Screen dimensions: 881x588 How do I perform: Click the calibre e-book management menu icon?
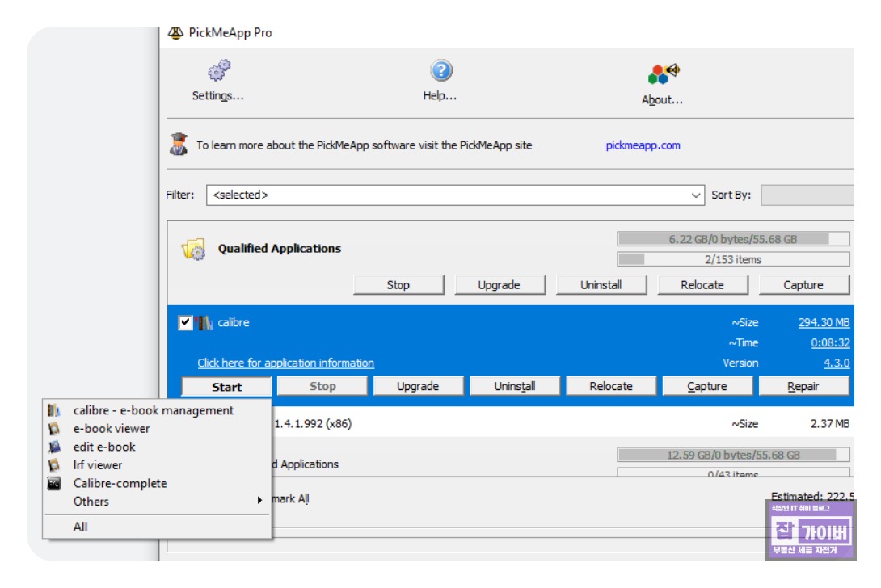(x=54, y=410)
